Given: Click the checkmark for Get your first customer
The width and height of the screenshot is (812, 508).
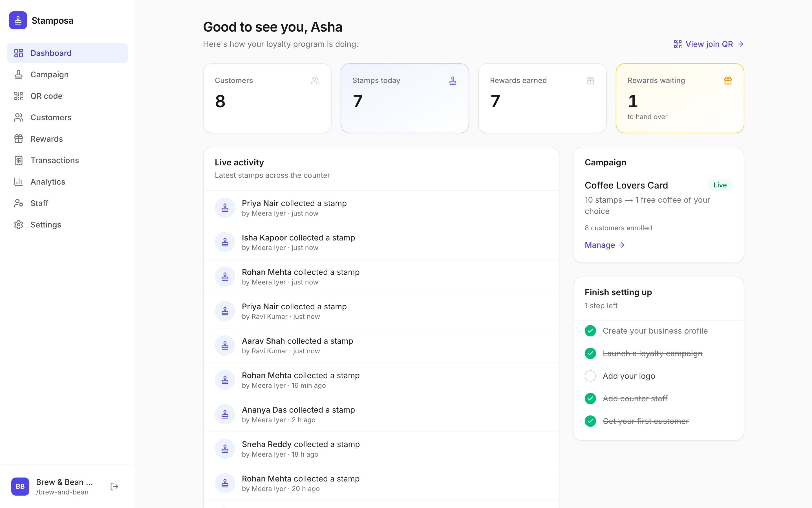Looking at the screenshot, I should (590, 421).
